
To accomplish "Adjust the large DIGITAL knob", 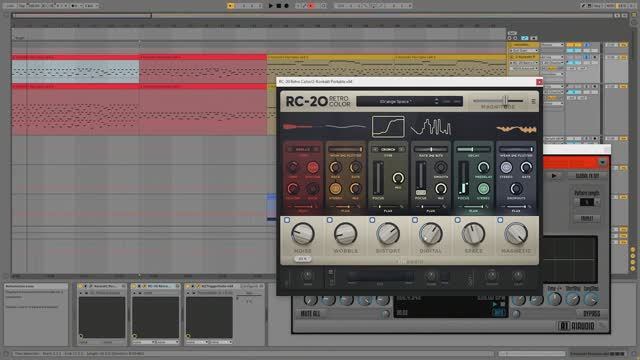I will 431,233.
